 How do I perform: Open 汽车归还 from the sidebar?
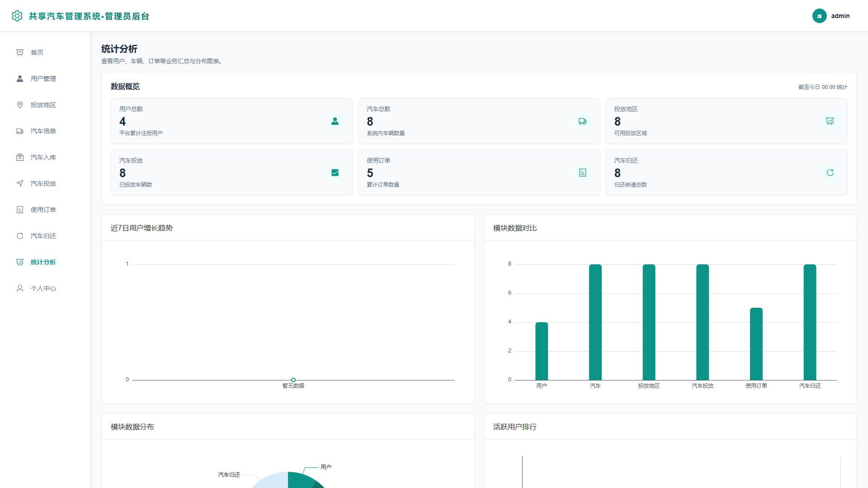coord(45,236)
